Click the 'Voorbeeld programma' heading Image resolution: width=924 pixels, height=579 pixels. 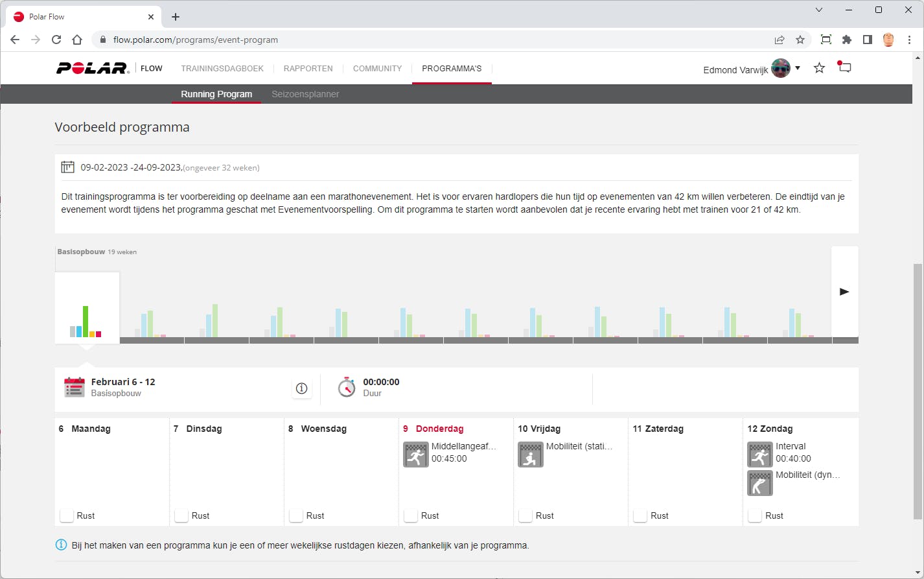tap(122, 127)
